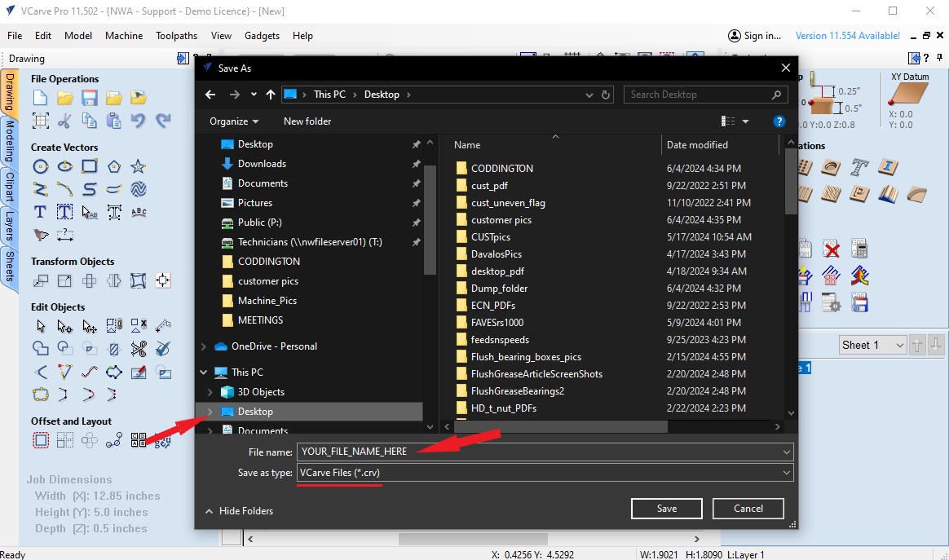Click Save in the Save As dialog
Image resolution: width=949 pixels, height=560 pixels.
666,509
